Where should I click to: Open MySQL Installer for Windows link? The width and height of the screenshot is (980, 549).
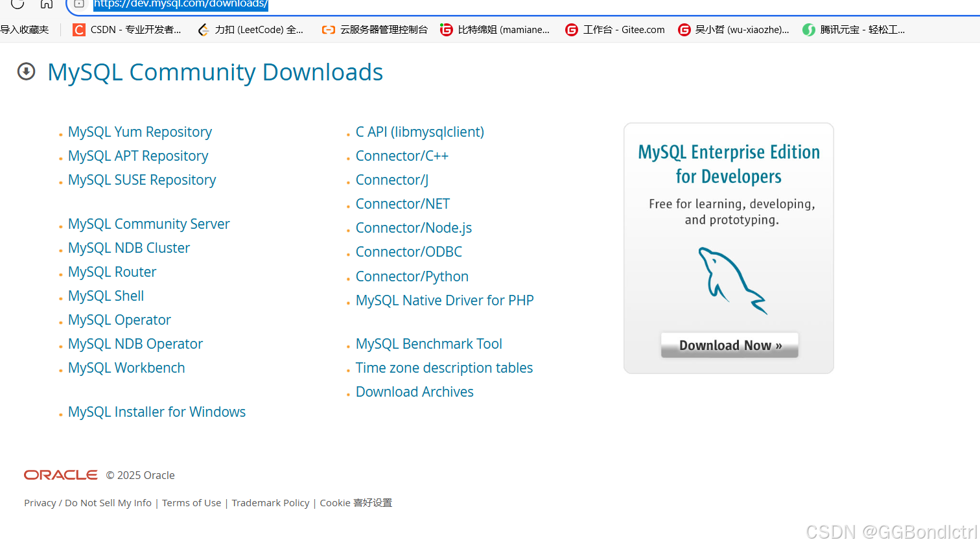[157, 412]
